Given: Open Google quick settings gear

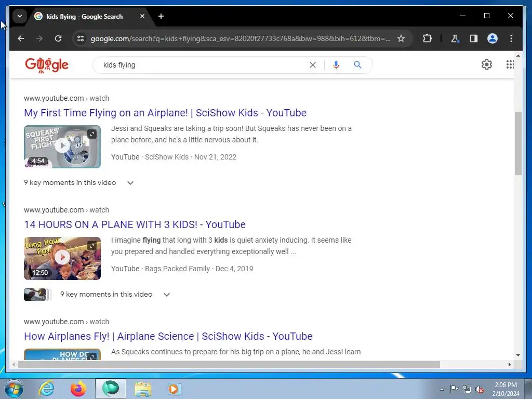Looking at the screenshot, I should click(486, 64).
